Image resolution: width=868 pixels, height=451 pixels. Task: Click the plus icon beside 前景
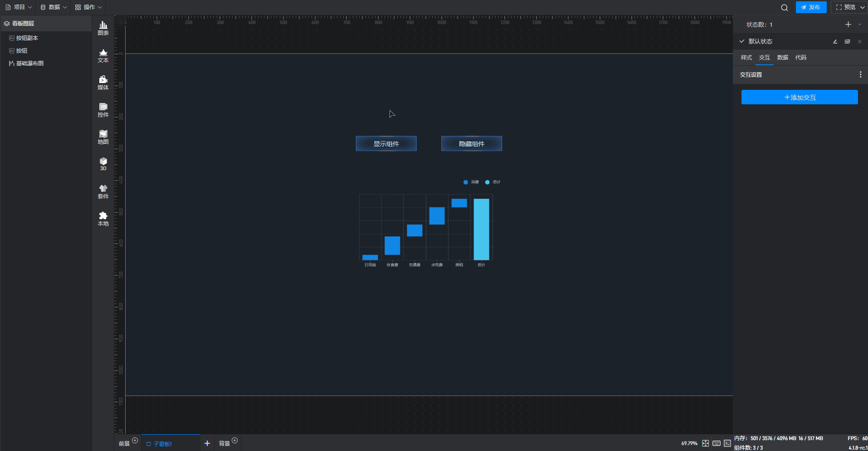pyautogui.click(x=135, y=440)
